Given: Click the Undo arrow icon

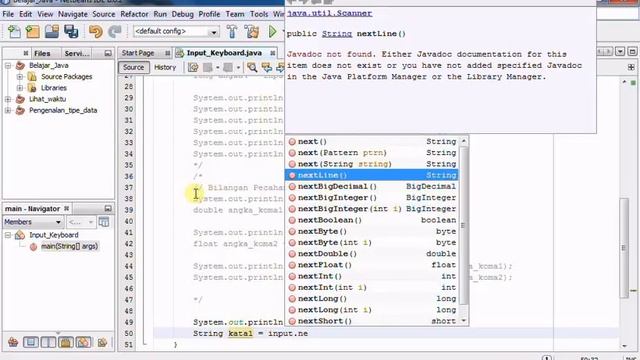Looking at the screenshot, I should coord(96,31).
